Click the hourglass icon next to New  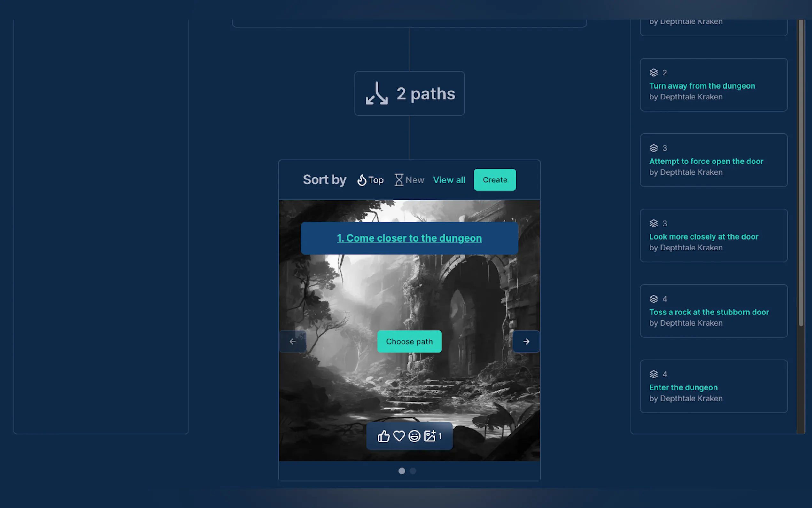coord(399,180)
